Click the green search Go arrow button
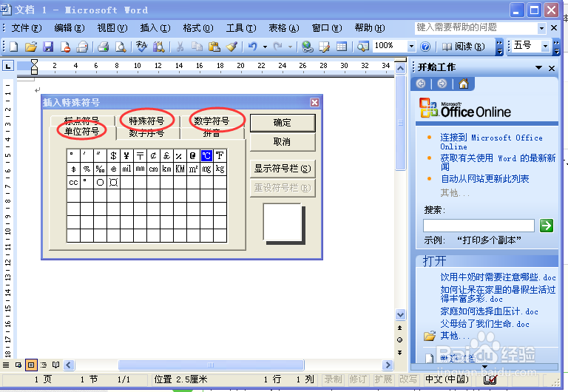Viewport: 568px width, 392px height. coord(547,226)
